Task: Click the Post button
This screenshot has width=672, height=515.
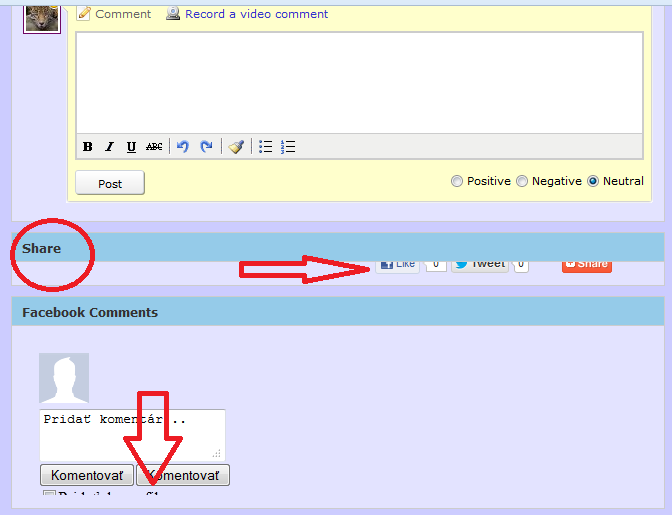Action: pos(110,183)
